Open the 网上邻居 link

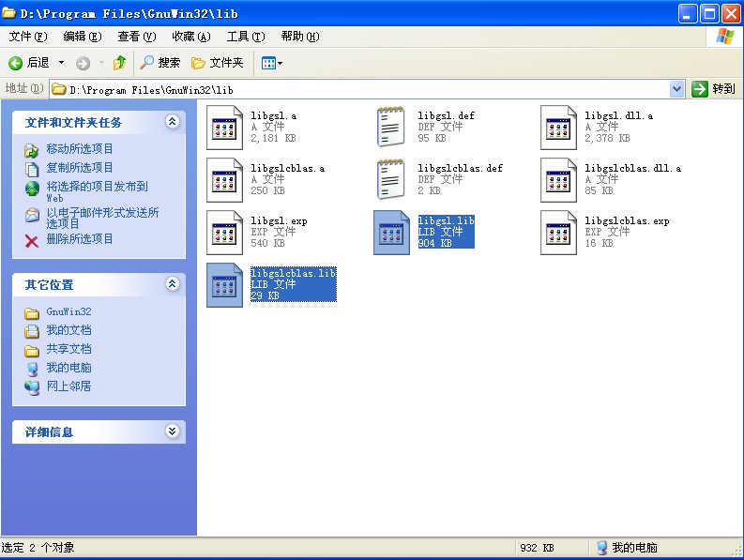68,386
